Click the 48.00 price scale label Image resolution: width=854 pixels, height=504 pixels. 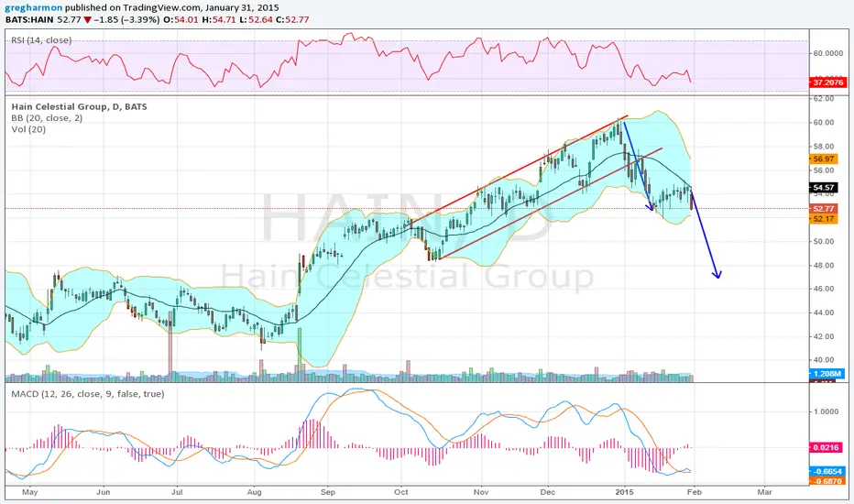coord(824,266)
